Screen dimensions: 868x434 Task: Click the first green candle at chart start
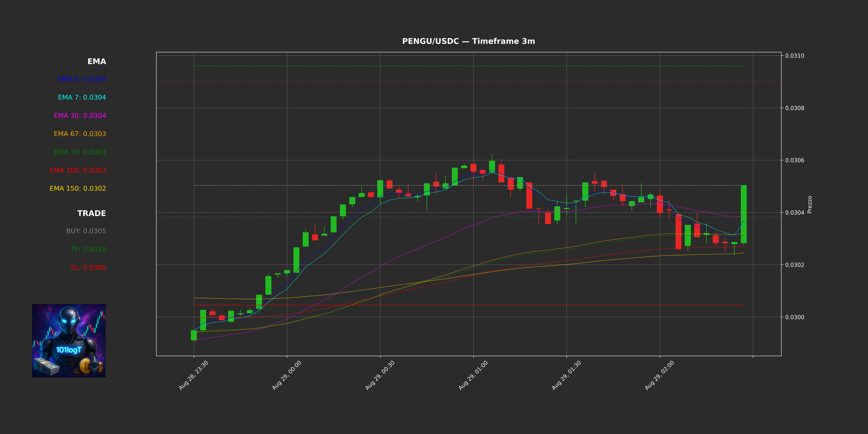click(x=194, y=335)
